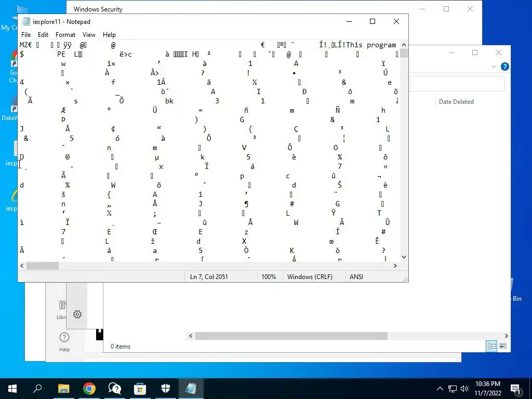Open Microsoft Store from the taskbar
This screenshot has width=532, height=399.
click(x=140, y=389)
